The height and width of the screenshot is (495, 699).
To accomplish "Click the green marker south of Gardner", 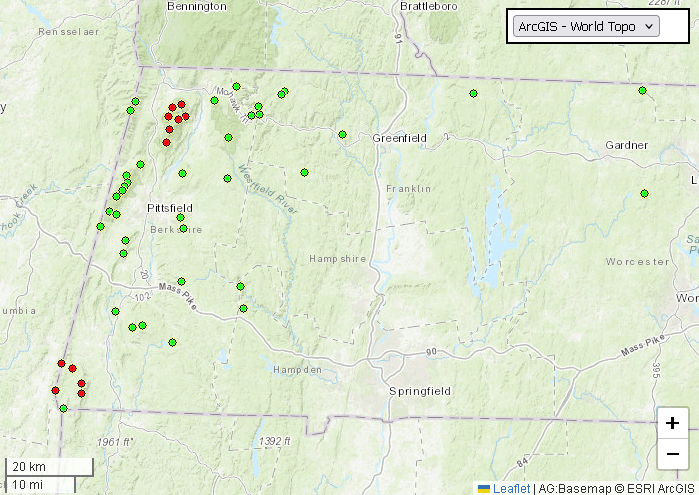I will (645, 194).
